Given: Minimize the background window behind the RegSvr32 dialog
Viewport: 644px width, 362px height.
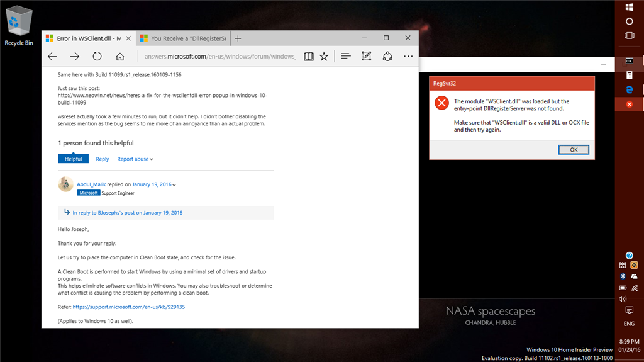Looking at the screenshot, I should tap(603, 65).
